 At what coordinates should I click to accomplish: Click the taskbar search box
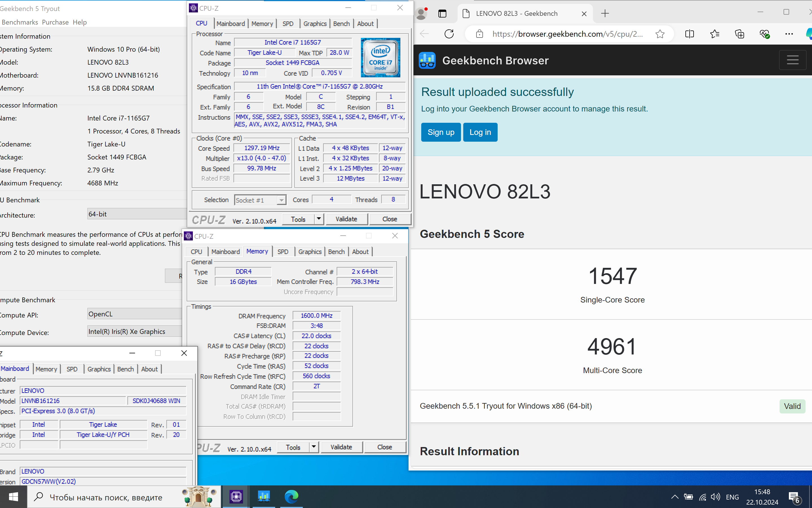tap(124, 497)
